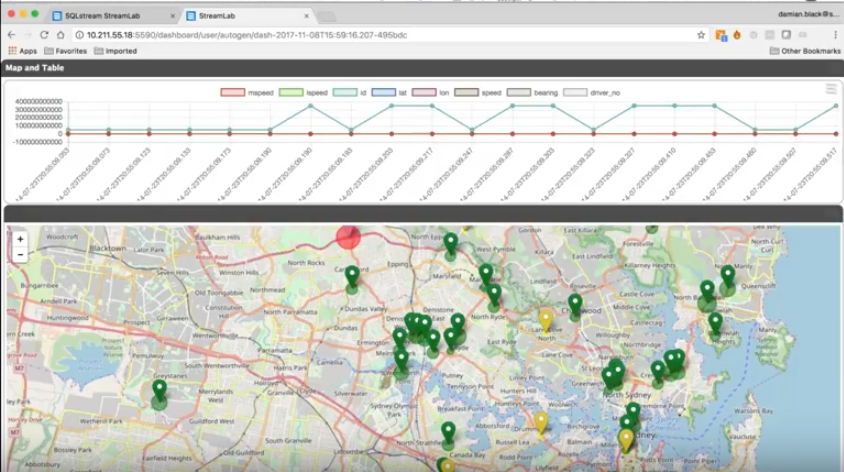The image size is (844, 472).
Task: Bookmark page with star icon
Action: click(701, 35)
